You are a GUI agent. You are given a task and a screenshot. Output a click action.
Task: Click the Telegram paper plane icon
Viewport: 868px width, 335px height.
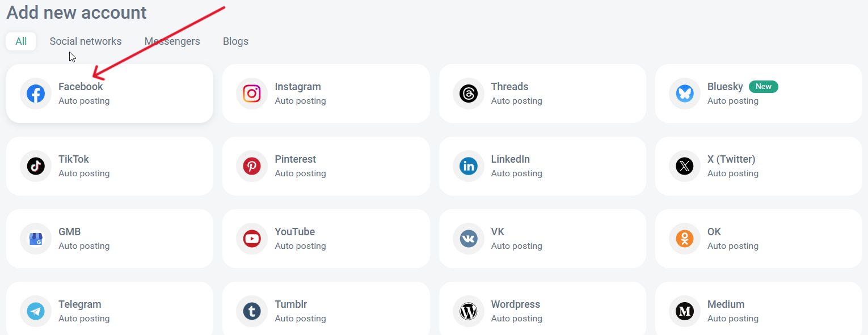pos(36,311)
